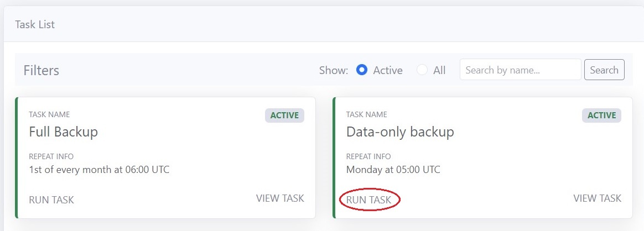Click the ACTIVE badge on Full Backup

pyautogui.click(x=284, y=116)
